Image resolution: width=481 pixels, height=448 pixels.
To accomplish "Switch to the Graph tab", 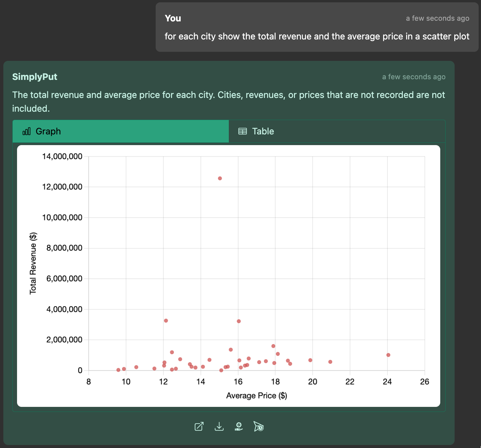I will coord(121,131).
